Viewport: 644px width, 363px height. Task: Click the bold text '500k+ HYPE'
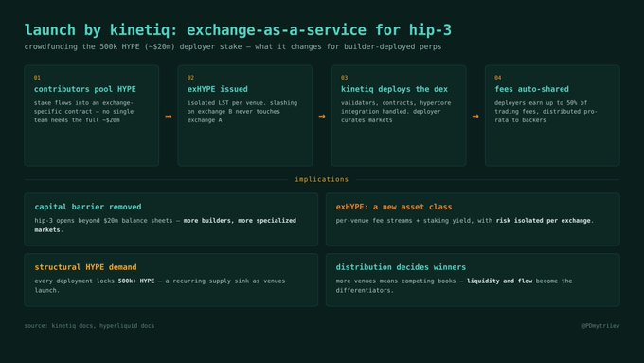(x=136, y=281)
